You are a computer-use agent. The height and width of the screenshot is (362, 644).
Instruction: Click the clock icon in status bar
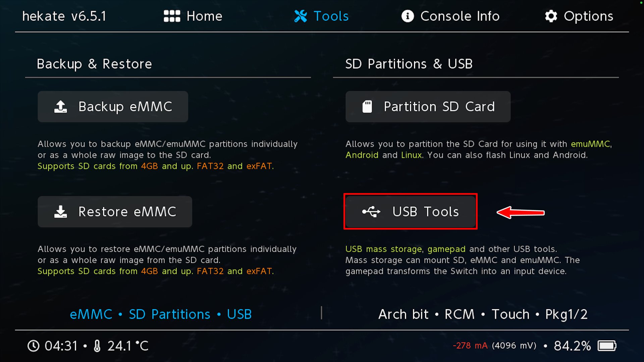(x=34, y=346)
